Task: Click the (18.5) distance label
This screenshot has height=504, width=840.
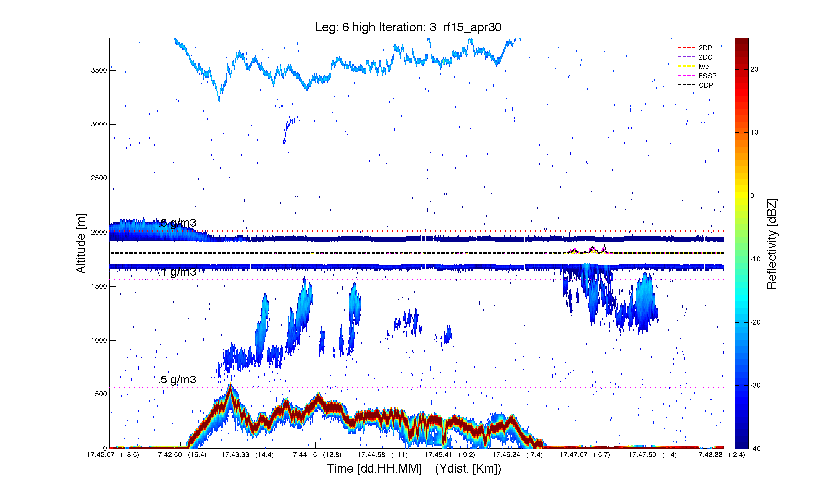Action: (x=130, y=455)
